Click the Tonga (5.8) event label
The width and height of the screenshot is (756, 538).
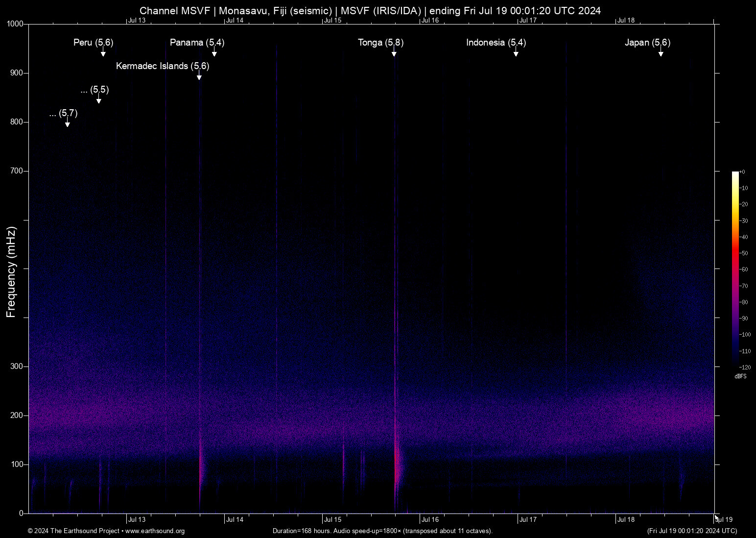pos(381,43)
